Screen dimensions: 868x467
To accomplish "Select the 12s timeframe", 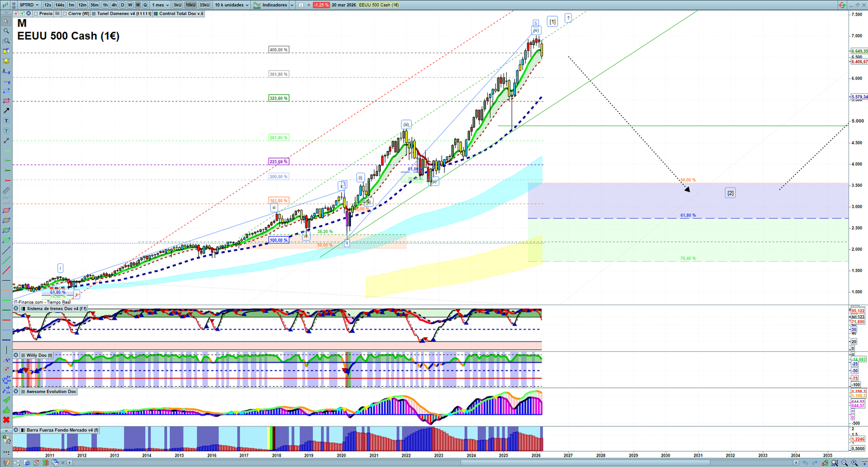I will tap(48, 5).
